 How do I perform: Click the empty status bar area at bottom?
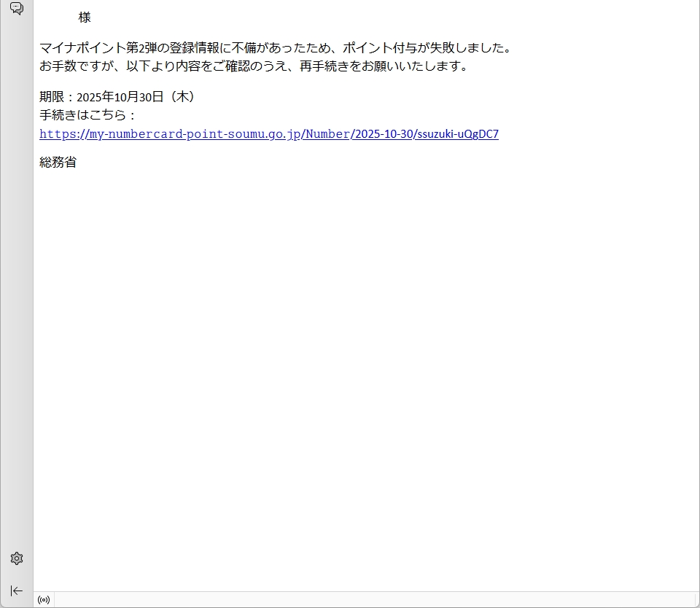(365, 600)
